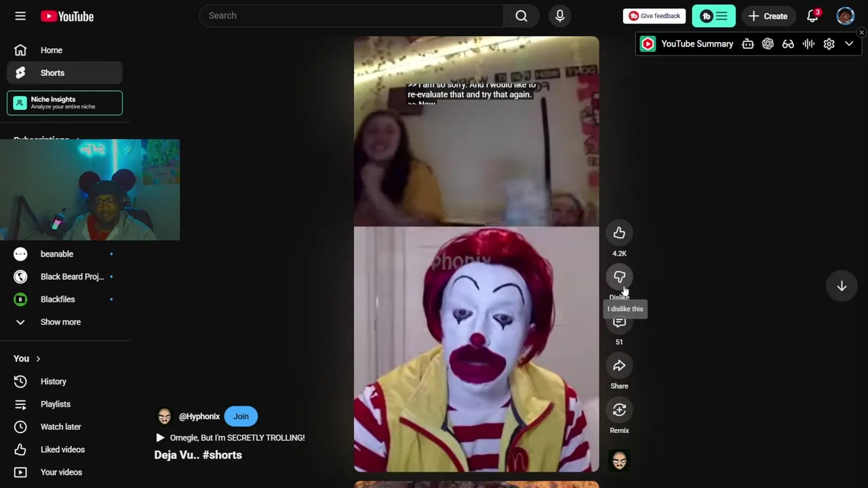Open account avatar menu

[845, 16]
